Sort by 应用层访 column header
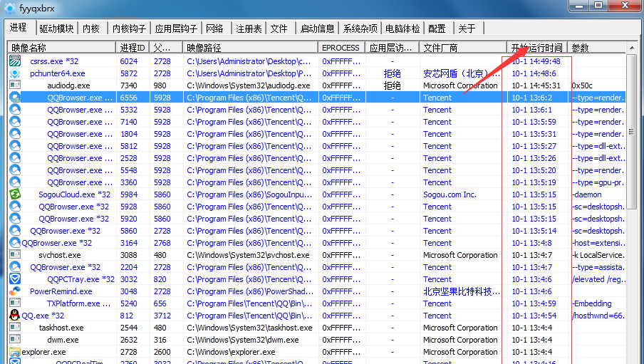This screenshot has height=364, width=644. pyautogui.click(x=392, y=48)
